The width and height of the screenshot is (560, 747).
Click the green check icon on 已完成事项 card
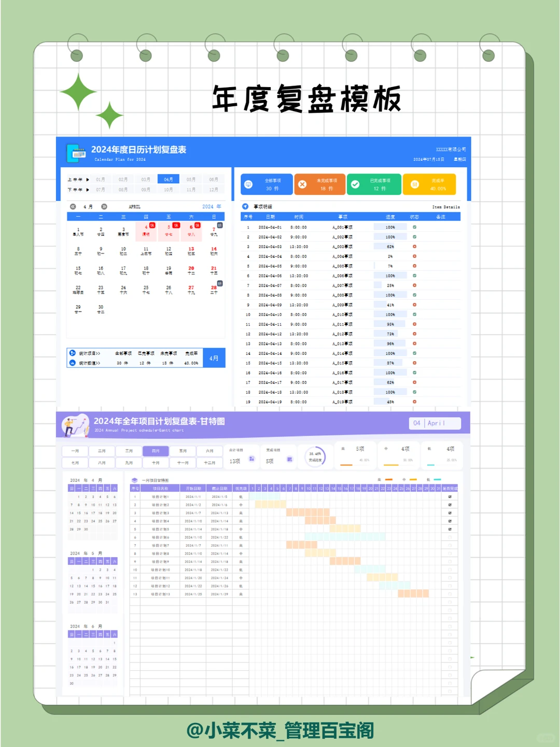[355, 184]
